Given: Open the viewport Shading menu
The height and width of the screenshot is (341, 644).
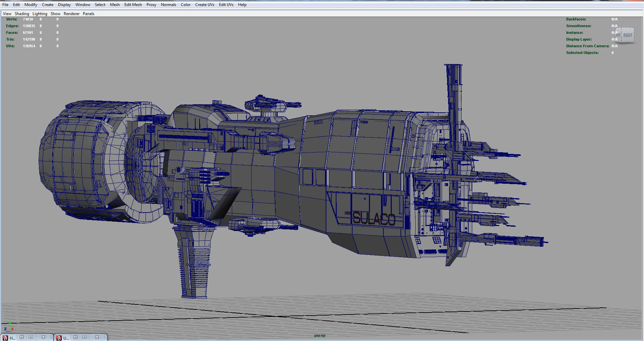Looking at the screenshot, I should click(x=22, y=14).
